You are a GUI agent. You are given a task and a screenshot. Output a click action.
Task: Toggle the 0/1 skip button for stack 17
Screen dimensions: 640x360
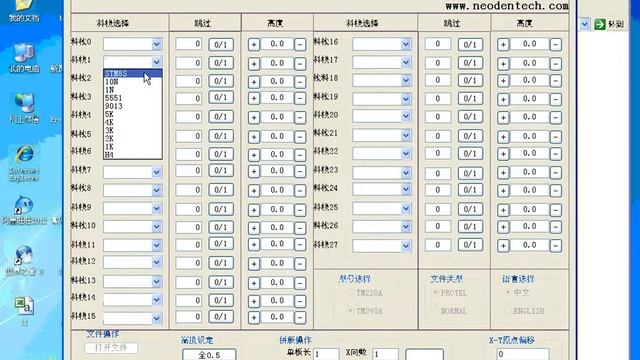(x=470, y=63)
